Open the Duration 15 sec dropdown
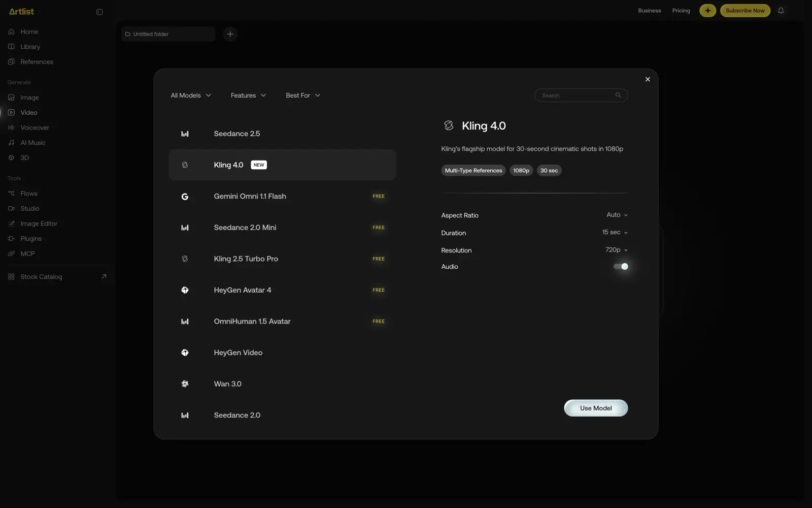Image resolution: width=812 pixels, height=508 pixels. point(615,232)
